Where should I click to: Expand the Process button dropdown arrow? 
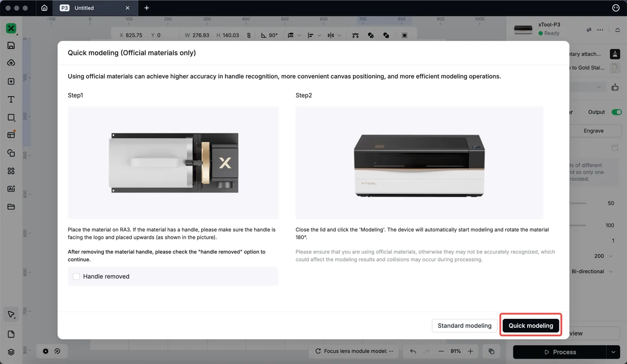[613, 352]
